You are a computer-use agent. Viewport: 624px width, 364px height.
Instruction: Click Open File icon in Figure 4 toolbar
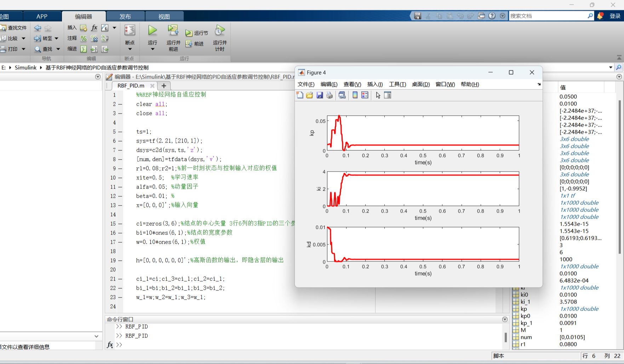click(310, 95)
